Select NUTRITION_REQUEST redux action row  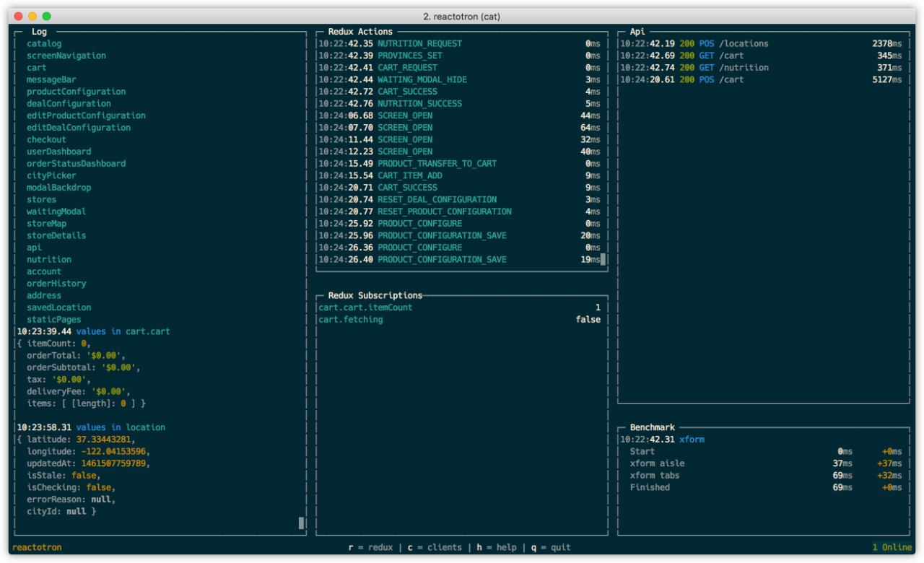(x=460, y=44)
